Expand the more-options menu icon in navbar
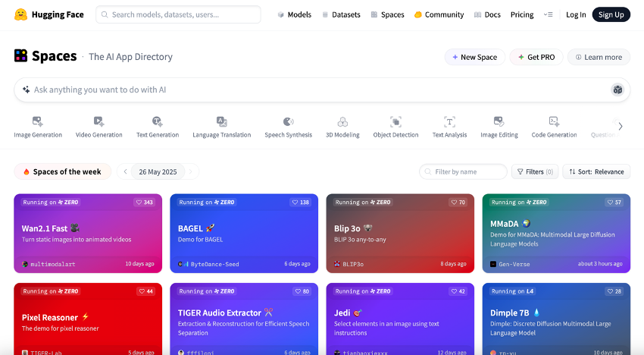 548,14
